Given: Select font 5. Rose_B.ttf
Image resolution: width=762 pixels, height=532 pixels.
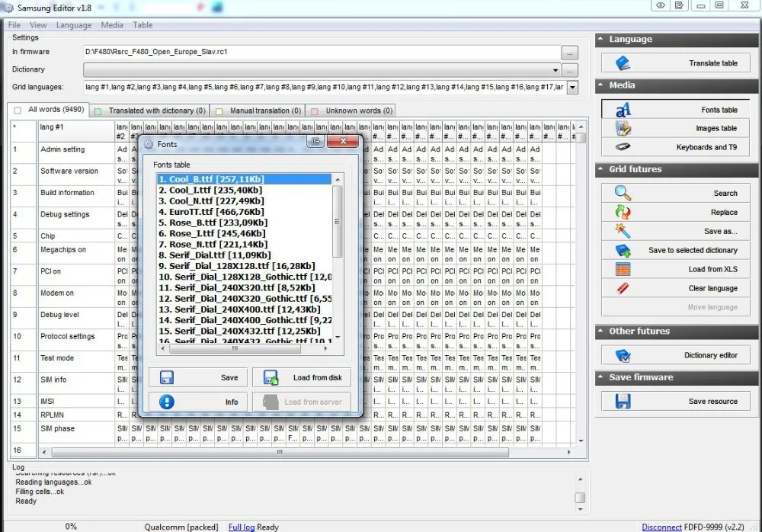Looking at the screenshot, I should 244,223.
